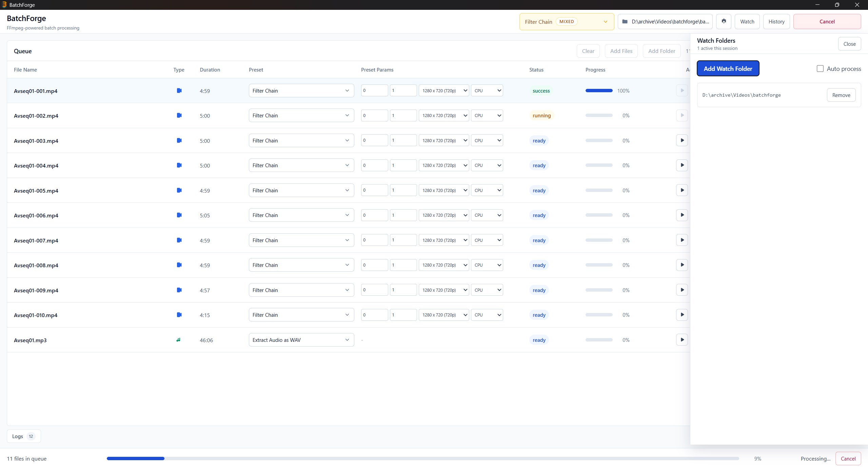Click the 100% progress bar for Avseq01-001.mp4

599,91
